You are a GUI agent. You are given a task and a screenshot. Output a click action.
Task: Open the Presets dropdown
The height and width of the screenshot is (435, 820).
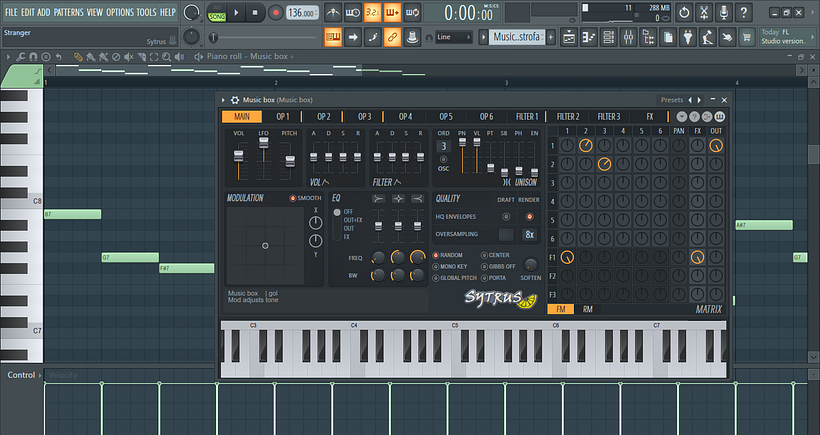(x=672, y=100)
